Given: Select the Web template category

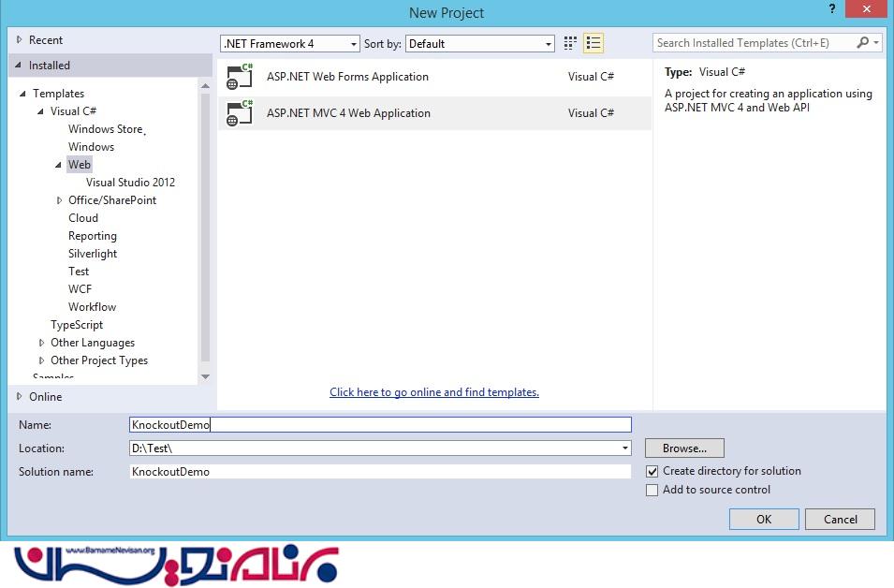Looking at the screenshot, I should (80, 165).
